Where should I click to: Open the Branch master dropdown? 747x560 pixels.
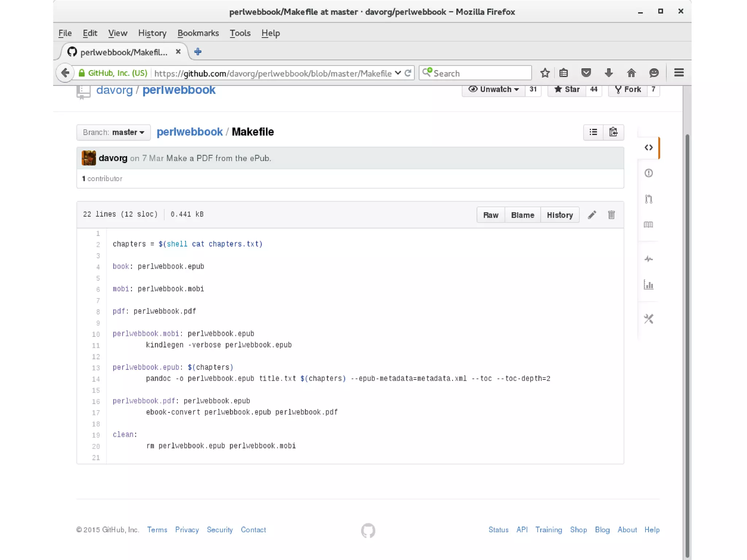113,132
